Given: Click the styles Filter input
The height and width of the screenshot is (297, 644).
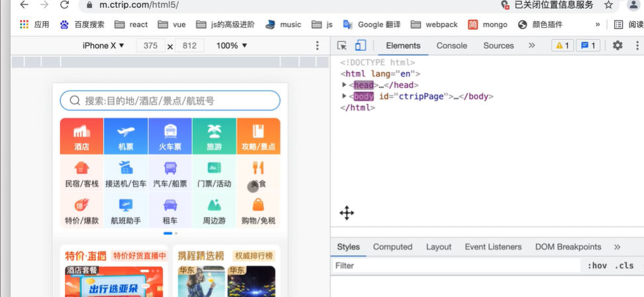Looking at the screenshot, I should click(456, 266).
